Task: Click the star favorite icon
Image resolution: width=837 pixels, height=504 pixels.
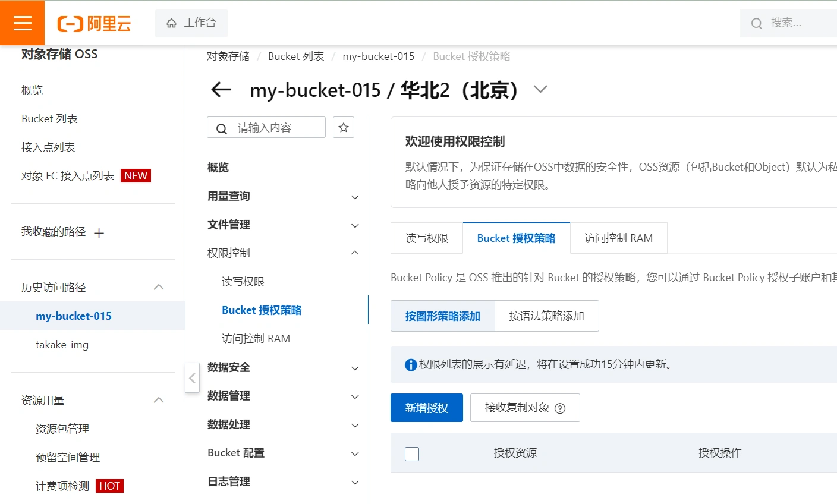Action: tap(344, 128)
